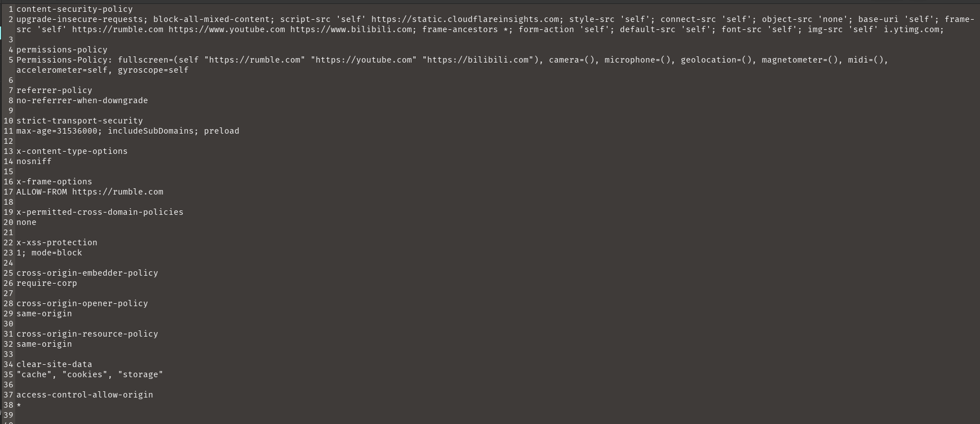
Task: Click the x-xss-protection header line
Action: (x=57, y=242)
